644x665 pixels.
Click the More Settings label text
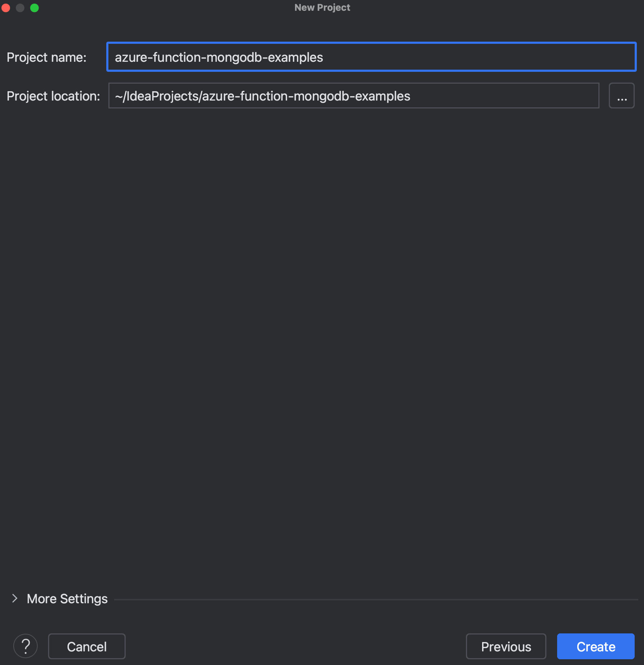click(x=67, y=598)
